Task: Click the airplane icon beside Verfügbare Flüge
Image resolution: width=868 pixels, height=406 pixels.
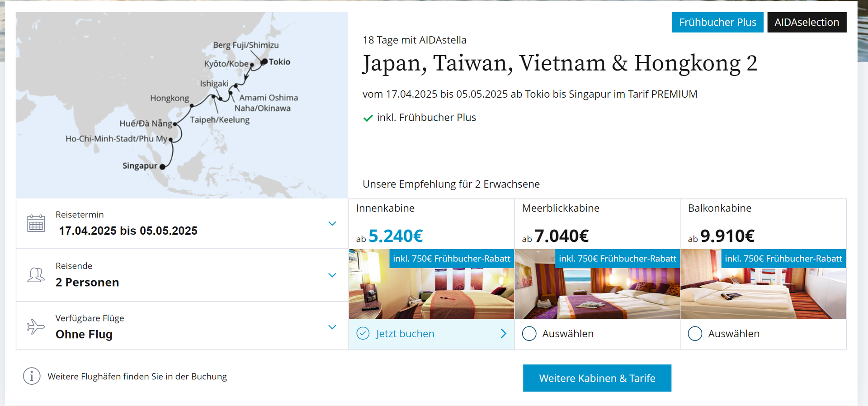Action: 36,326
